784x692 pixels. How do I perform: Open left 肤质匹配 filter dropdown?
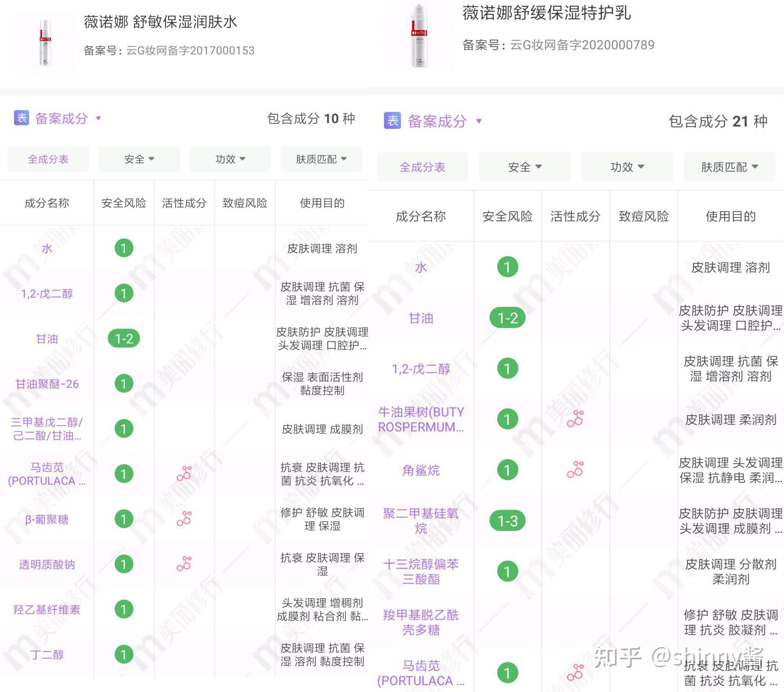point(321,159)
